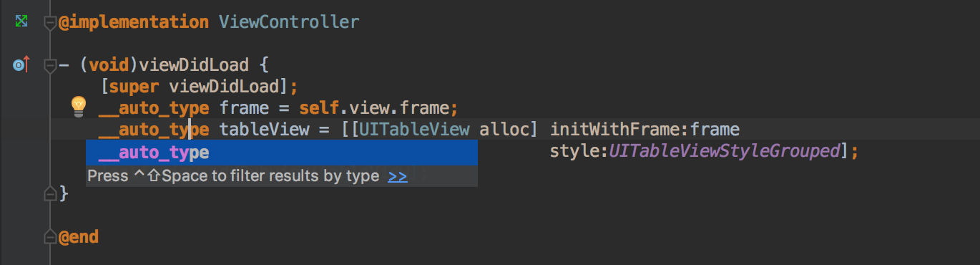This screenshot has height=265, width=980.
Task: Click the UITableView class reference
Action: pyautogui.click(x=415, y=130)
